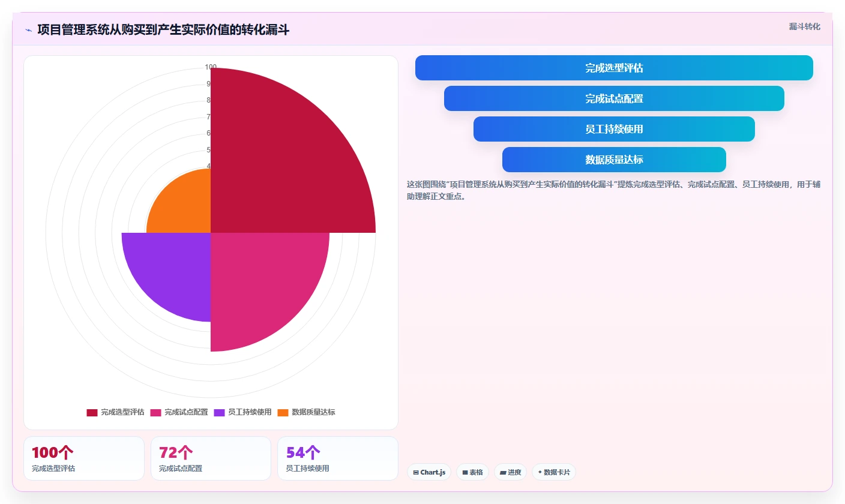
Task: Click the icon inside the Chart.js chip
Action: point(416,473)
